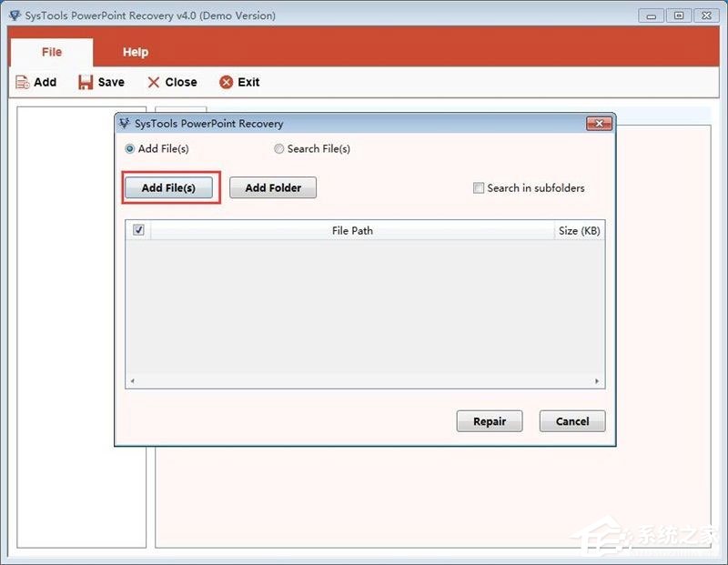The height and width of the screenshot is (565, 728).
Task: Click the Close toolbar icon
Action: pyautogui.click(x=153, y=82)
